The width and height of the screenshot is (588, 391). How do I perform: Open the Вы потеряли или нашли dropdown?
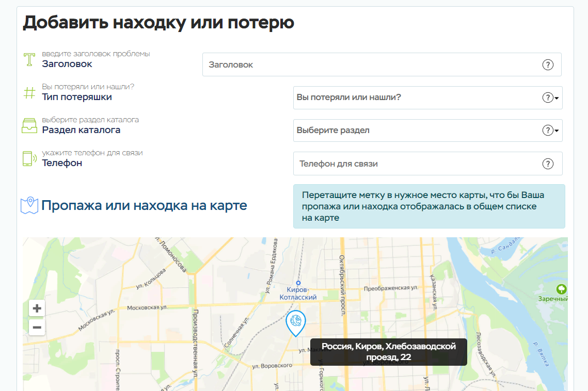[x=418, y=97]
